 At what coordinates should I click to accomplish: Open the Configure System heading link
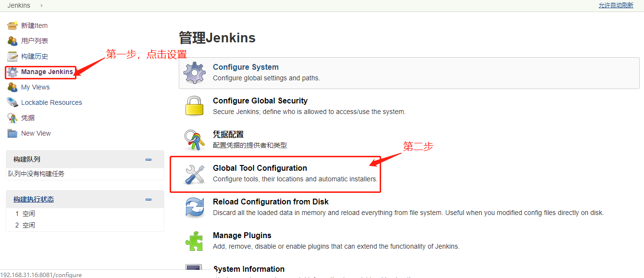[x=246, y=67]
